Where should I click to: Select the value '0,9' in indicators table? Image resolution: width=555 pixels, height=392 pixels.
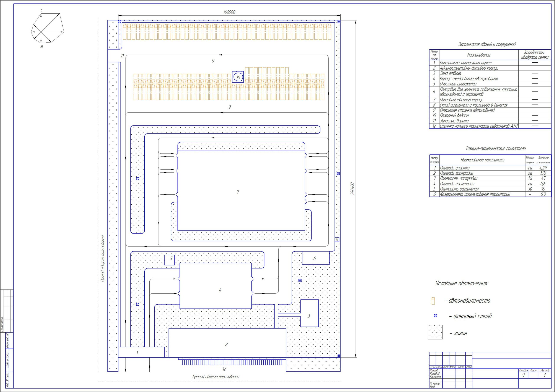543,194
